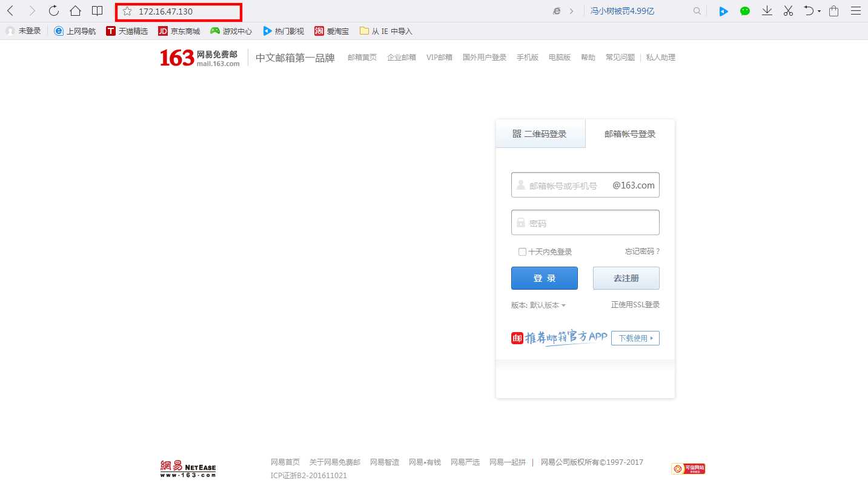The width and height of the screenshot is (868, 503).
Task: Switch to the 邮箱帐号登录 tab
Action: [630, 134]
